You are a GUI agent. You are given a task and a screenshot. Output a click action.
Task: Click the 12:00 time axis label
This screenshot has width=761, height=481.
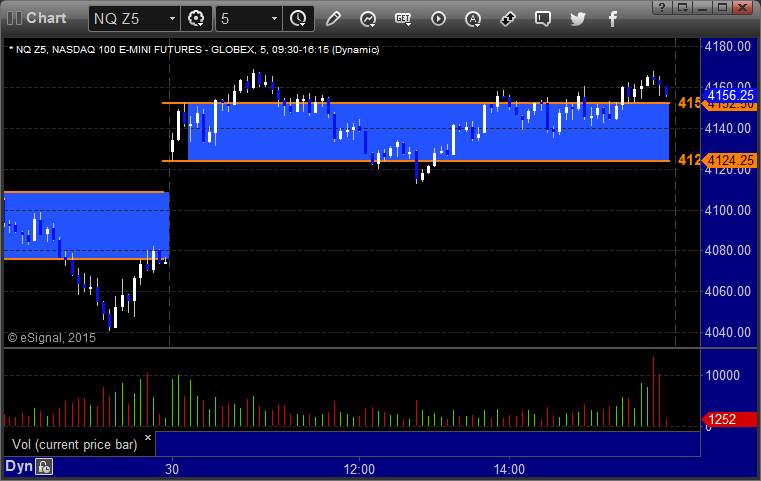pyautogui.click(x=359, y=470)
